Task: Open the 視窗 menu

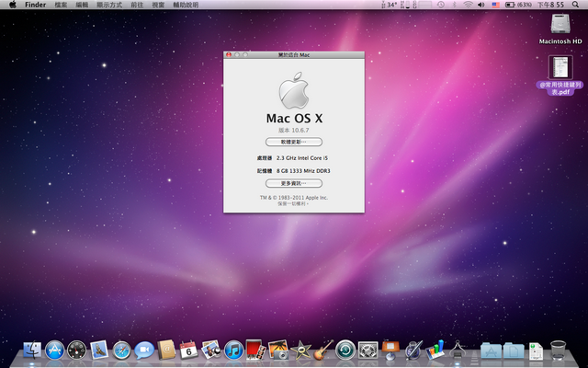Action: 158,5
